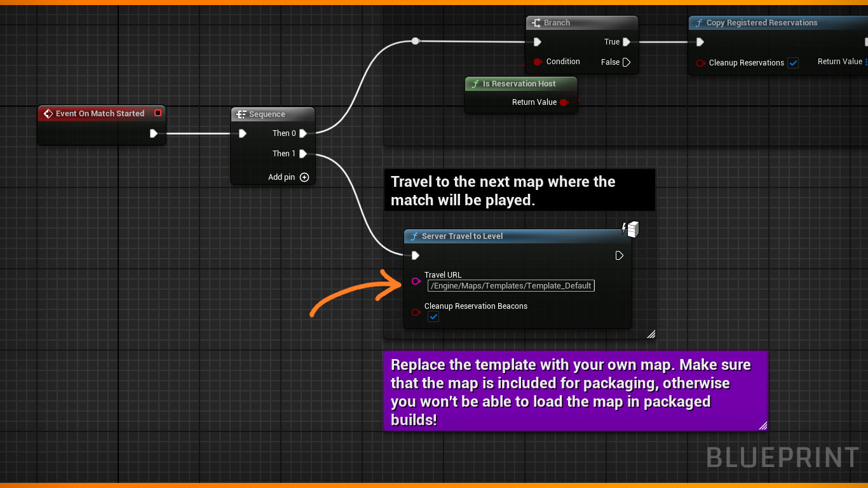Click Server Travel to Level input execution pin

pos(416,255)
